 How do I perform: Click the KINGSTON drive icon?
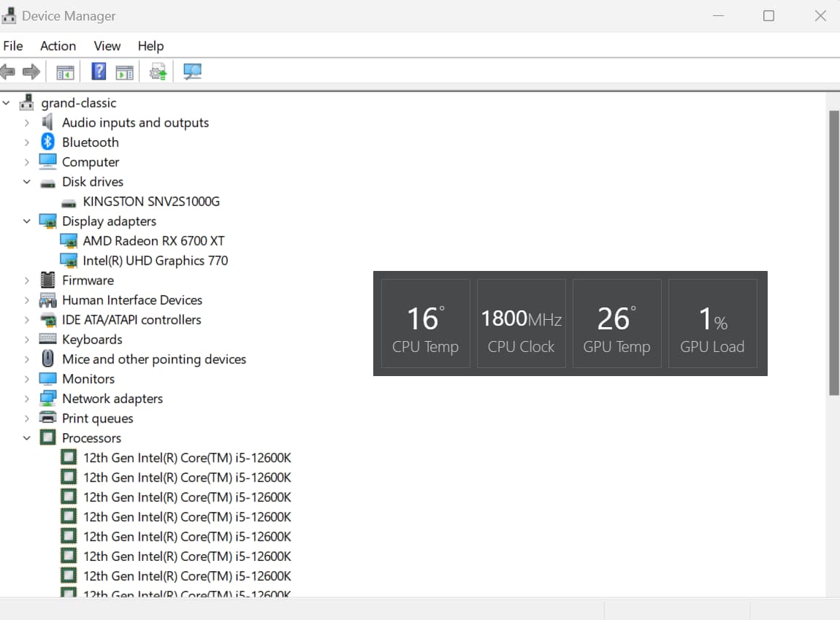pyautogui.click(x=69, y=202)
